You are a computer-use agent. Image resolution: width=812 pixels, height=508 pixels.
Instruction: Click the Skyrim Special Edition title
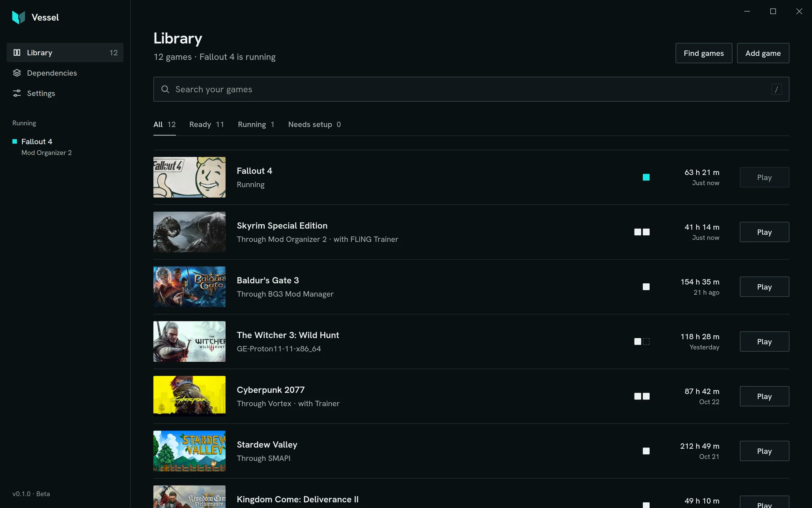[x=282, y=226]
